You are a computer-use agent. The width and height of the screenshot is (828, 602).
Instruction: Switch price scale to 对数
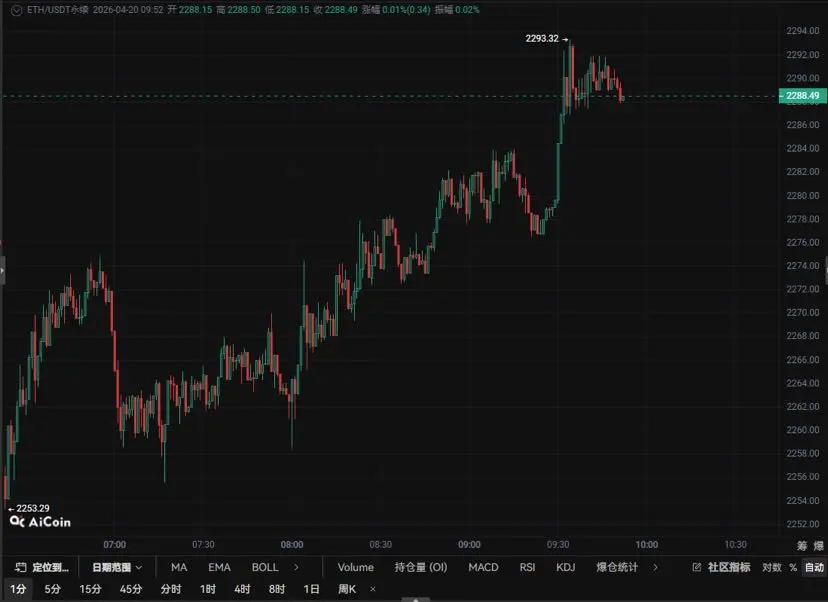[771, 567]
